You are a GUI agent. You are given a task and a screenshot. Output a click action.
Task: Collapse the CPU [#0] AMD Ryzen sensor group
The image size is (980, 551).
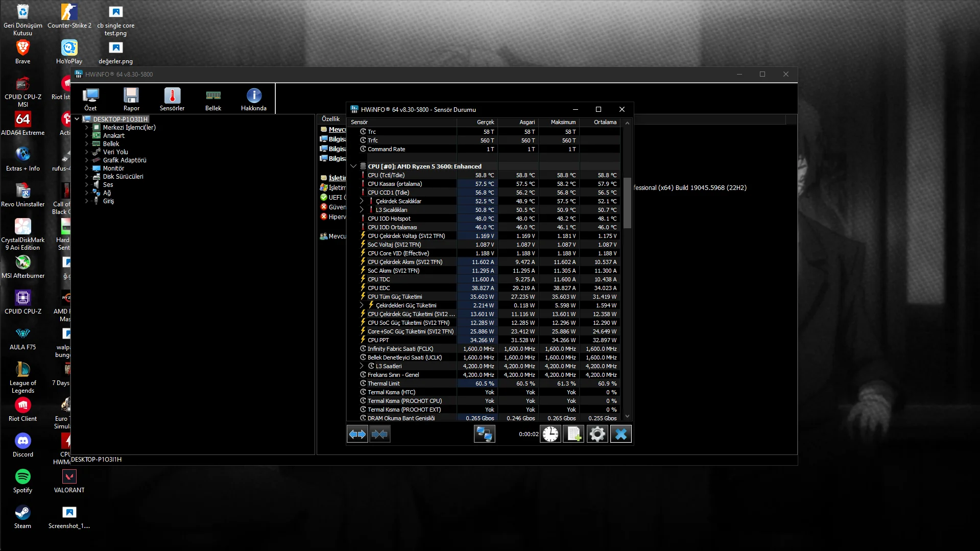[353, 166]
